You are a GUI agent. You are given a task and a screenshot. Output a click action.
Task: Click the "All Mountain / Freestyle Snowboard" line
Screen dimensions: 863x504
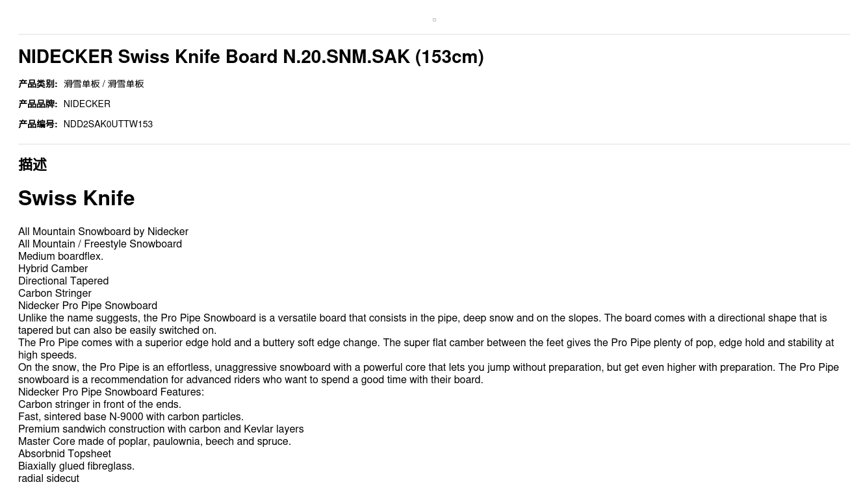[x=100, y=244]
